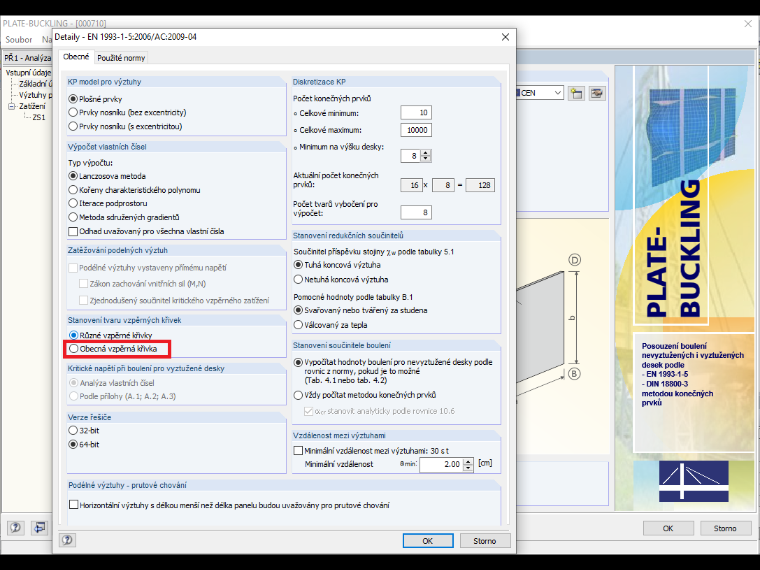Click the Minimum na výšku desky field
This screenshot has height=570, width=760.
point(411,156)
